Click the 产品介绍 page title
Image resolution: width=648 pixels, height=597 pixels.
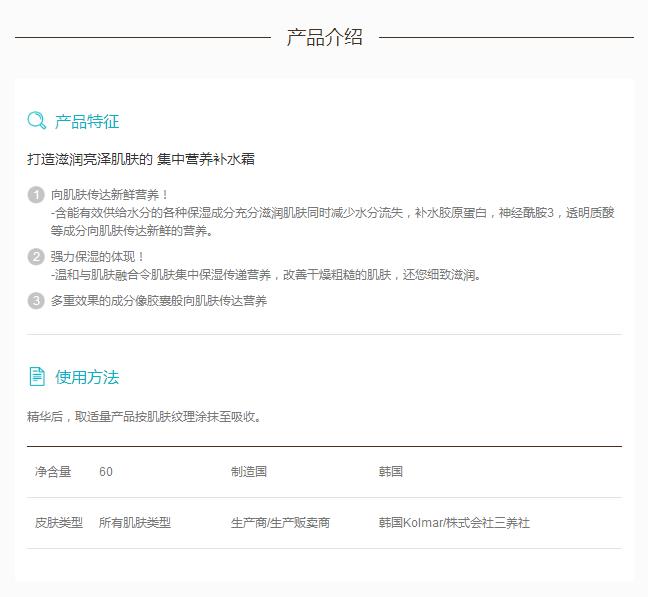324,38
